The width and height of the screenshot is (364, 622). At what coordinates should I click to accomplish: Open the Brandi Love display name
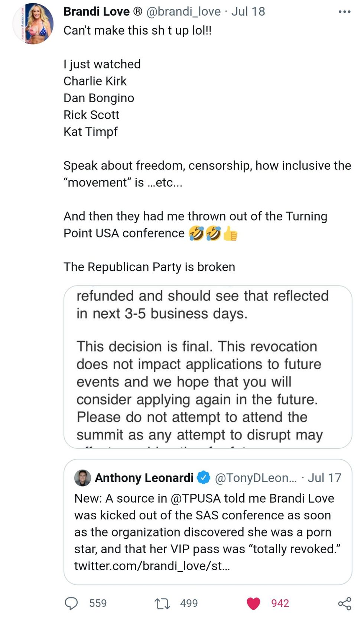pos(96,12)
